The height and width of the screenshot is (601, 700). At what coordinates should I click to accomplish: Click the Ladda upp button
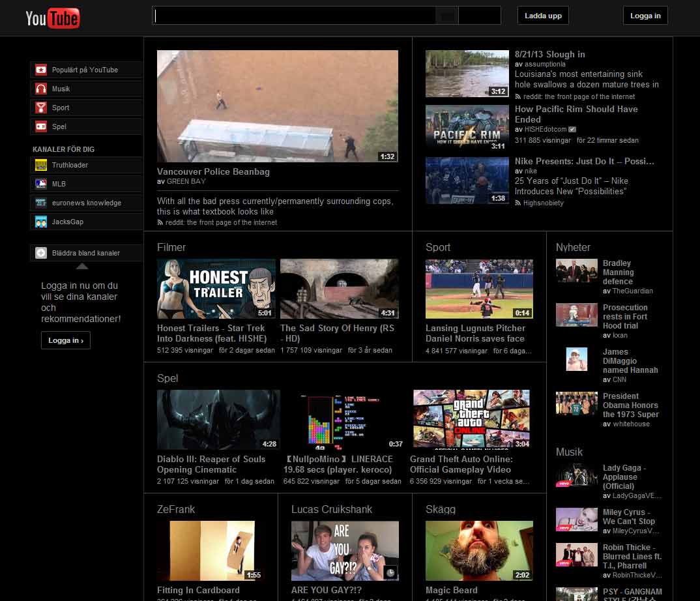click(543, 15)
